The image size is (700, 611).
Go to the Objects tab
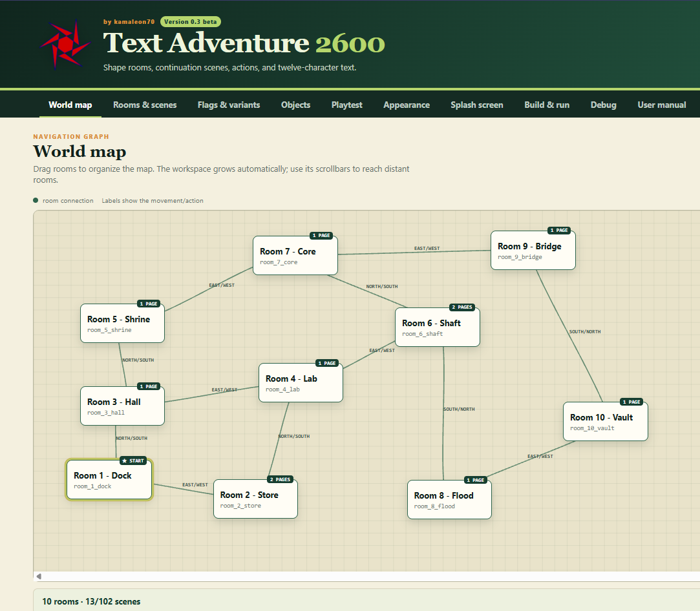(x=295, y=105)
